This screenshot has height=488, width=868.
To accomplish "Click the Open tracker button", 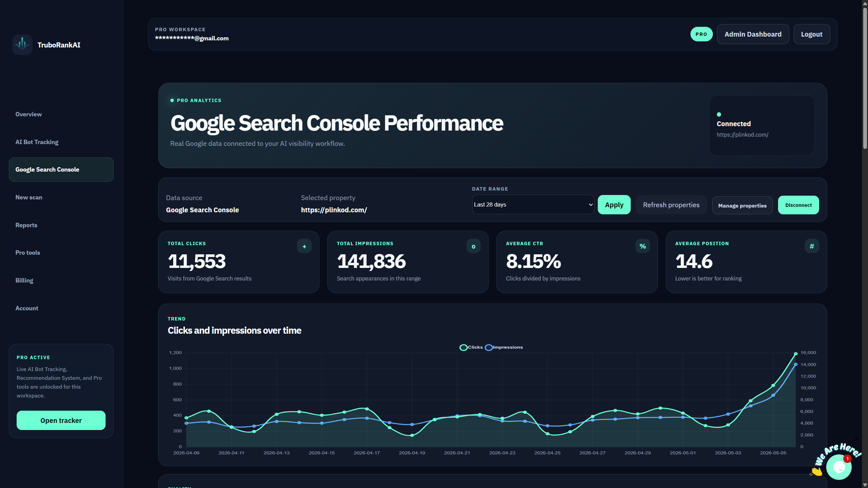I will [61, 421].
